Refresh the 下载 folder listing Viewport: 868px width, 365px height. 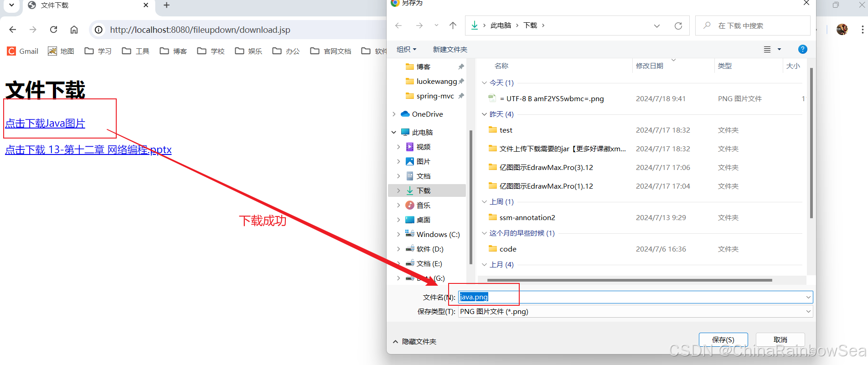pos(678,26)
